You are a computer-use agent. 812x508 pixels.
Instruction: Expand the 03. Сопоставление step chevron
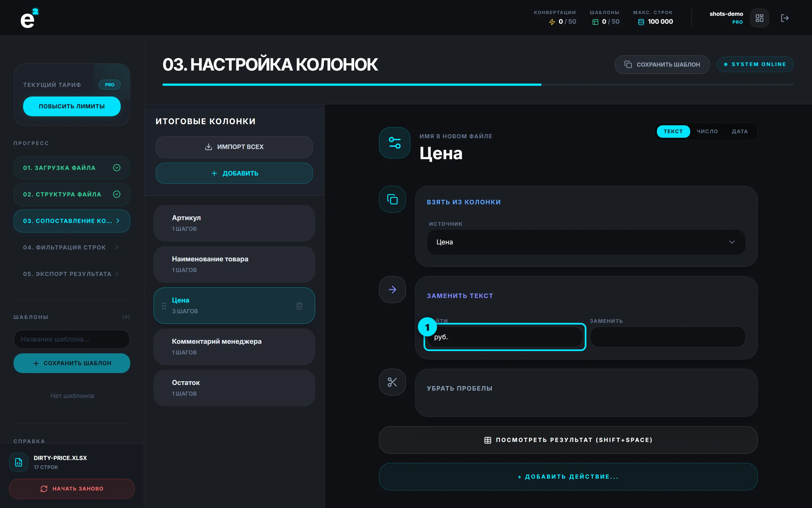(118, 221)
